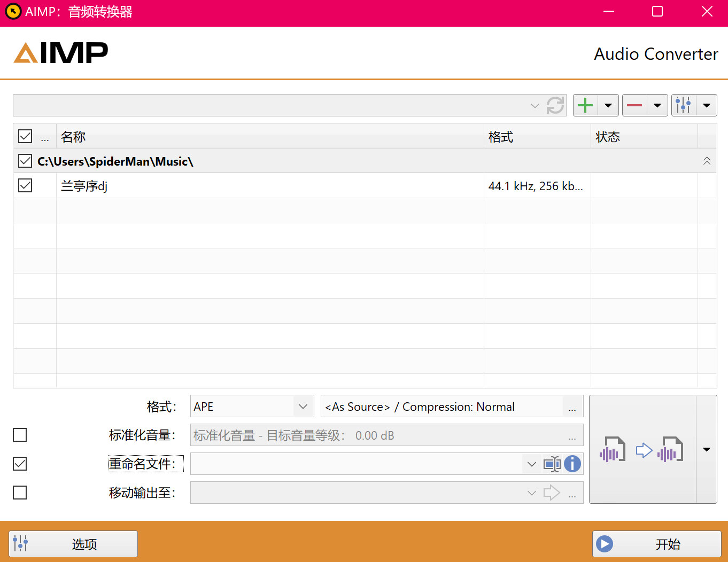728x562 pixels.
Task: Open the APE format dropdown
Action: pos(303,407)
